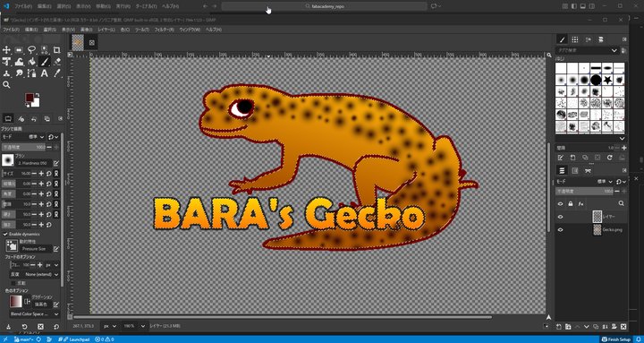Screen dimensions: 644x343
Task: Select the Color Picker eyedropper tool
Action: 56,73
